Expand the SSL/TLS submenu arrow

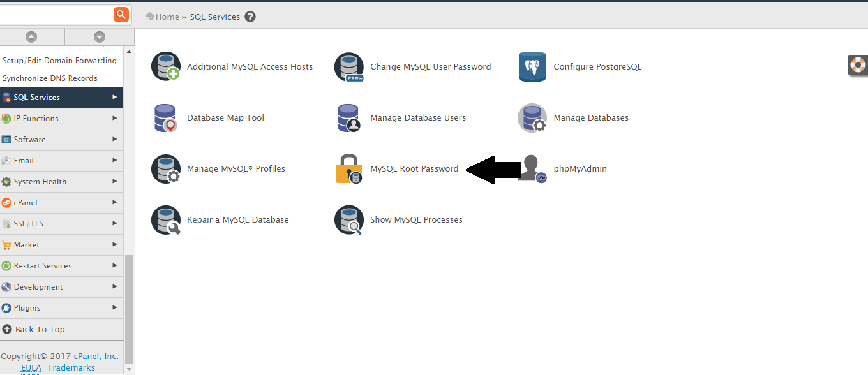click(115, 223)
